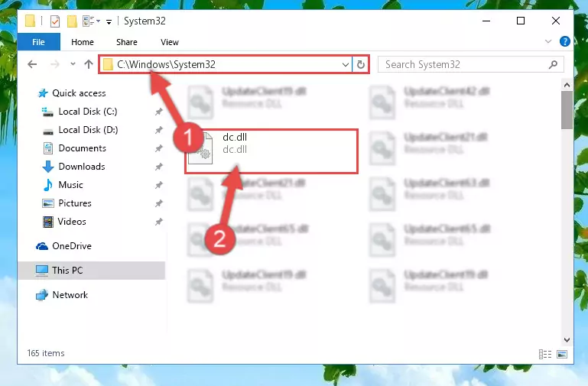Click the pin icon next to Pictures

[x=159, y=203]
